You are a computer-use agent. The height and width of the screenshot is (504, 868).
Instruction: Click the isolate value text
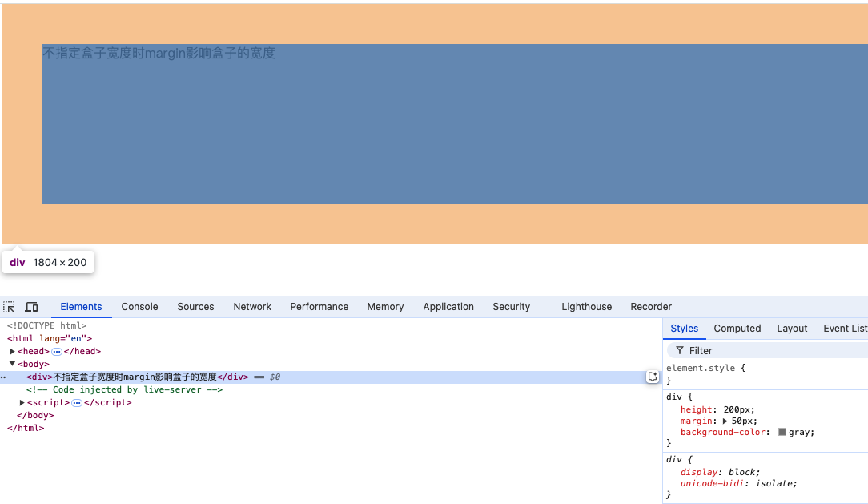tap(774, 483)
